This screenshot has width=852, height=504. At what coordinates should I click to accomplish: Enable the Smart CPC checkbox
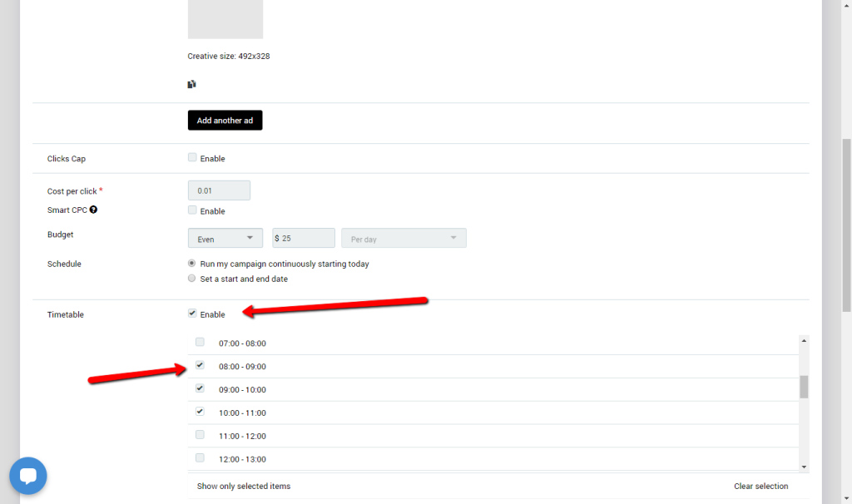tap(193, 210)
